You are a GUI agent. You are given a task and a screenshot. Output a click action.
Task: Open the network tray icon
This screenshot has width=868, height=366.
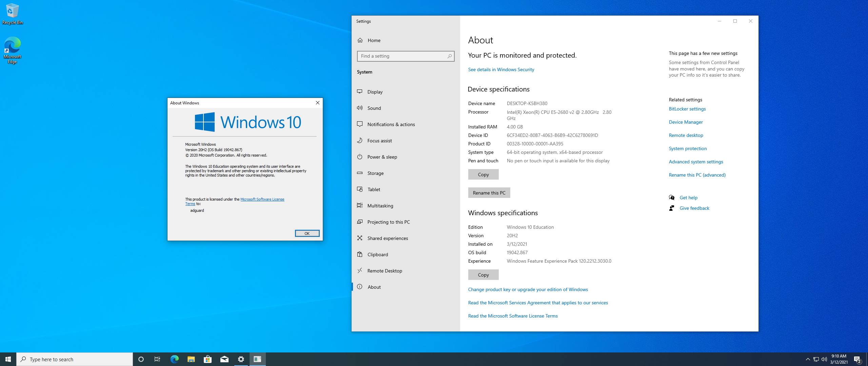click(x=816, y=359)
